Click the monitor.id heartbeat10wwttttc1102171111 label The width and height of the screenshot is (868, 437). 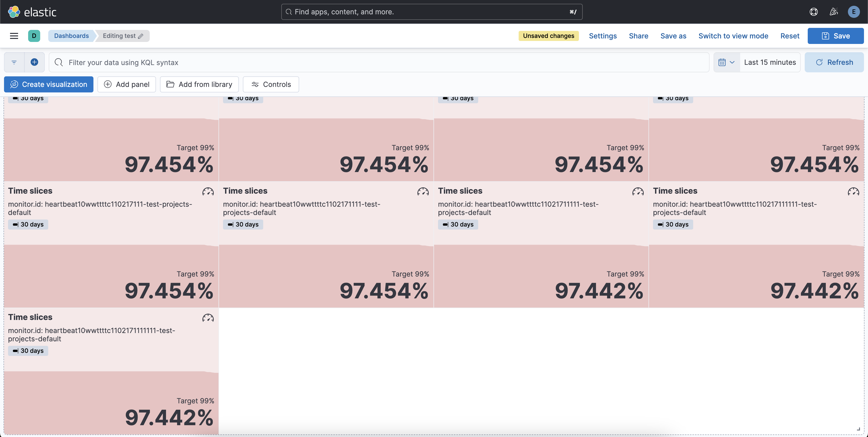coord(302,208)
